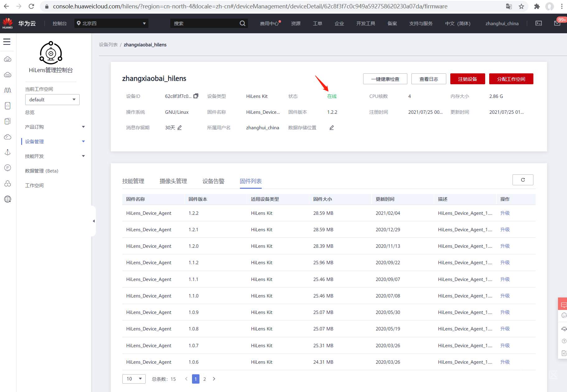The height and width of the screenshot is (392, 567).
Task: Go to page 2 of the firmware list
Action: [x=204, y=379]
